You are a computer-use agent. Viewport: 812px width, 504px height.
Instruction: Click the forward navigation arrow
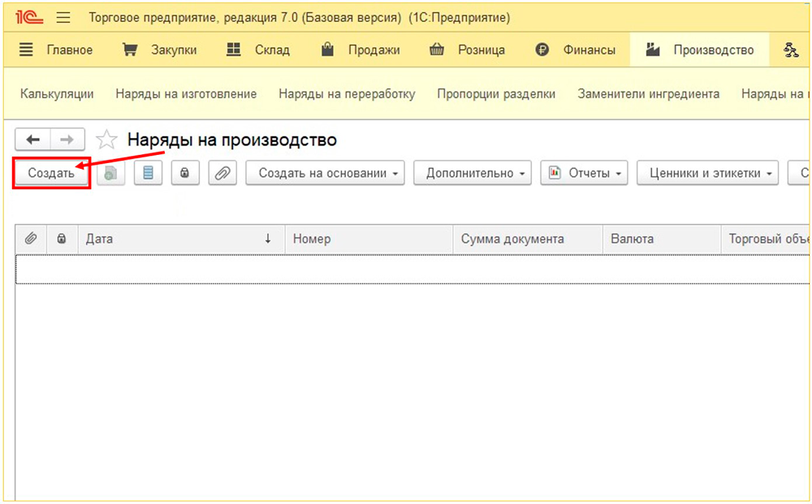click(67, 140)
